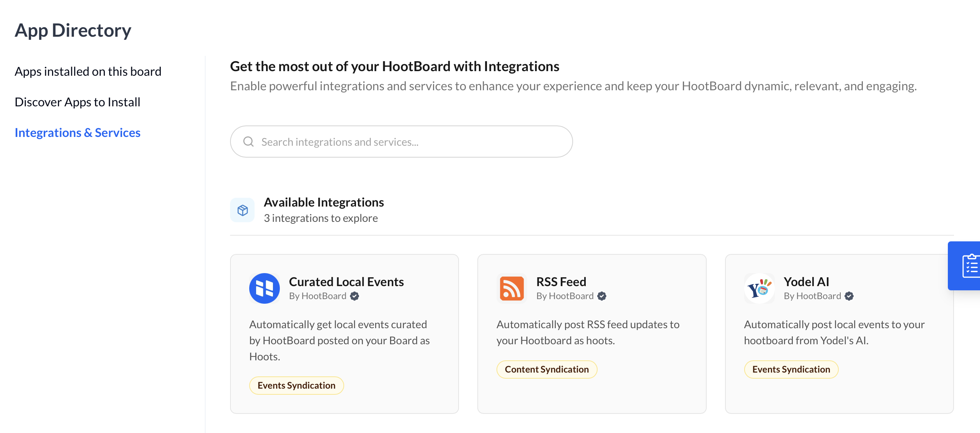Click the Yodel AI logo icon

[x=759, y=288]
